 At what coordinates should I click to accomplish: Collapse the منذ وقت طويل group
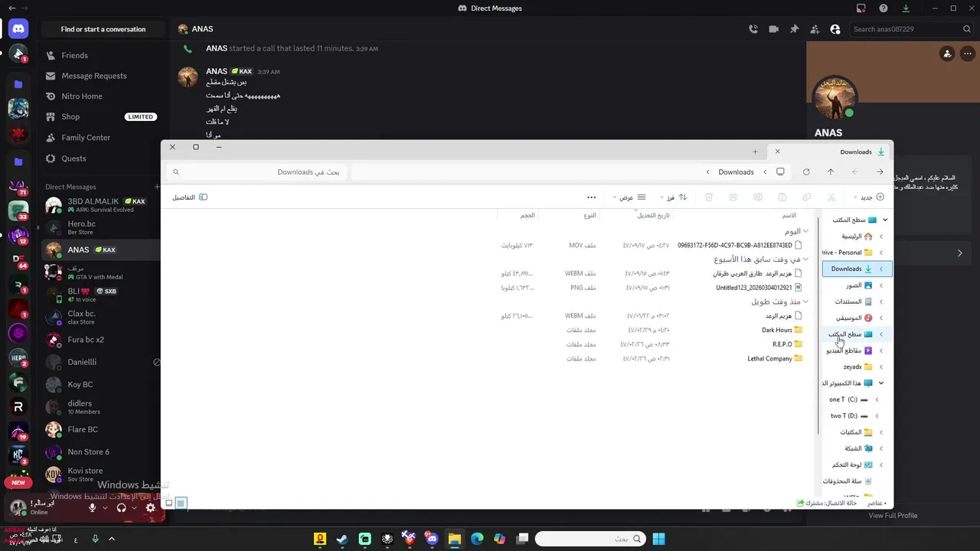805,302
